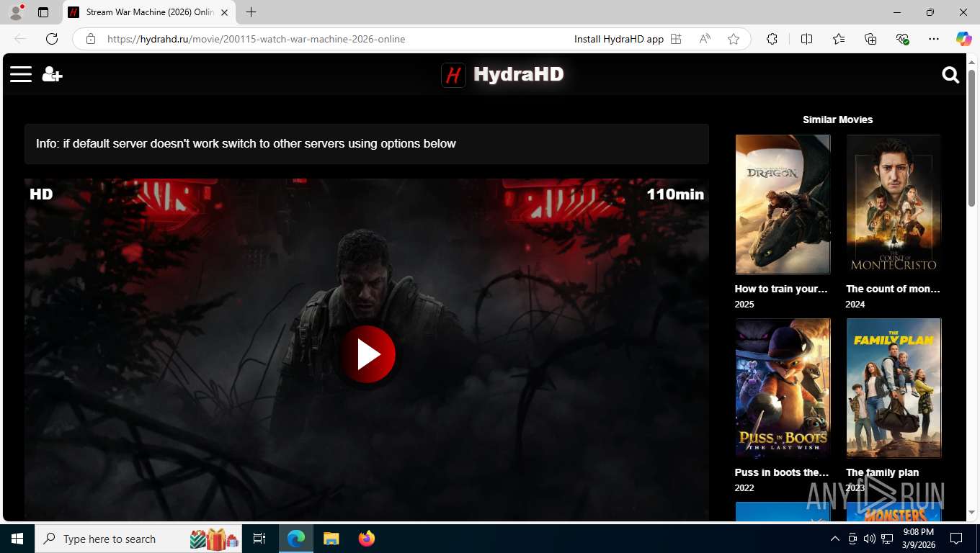The height and width of the screenshot is (553, 980).
Task: Click the default server info message
Action: [x=367, y=143]
